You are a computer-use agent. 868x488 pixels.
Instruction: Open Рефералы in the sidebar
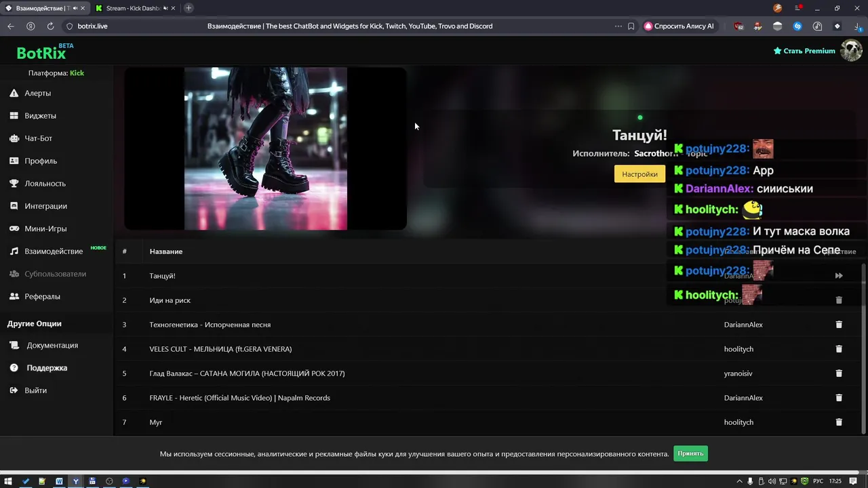pyautogui.click(x=42, y=296)
